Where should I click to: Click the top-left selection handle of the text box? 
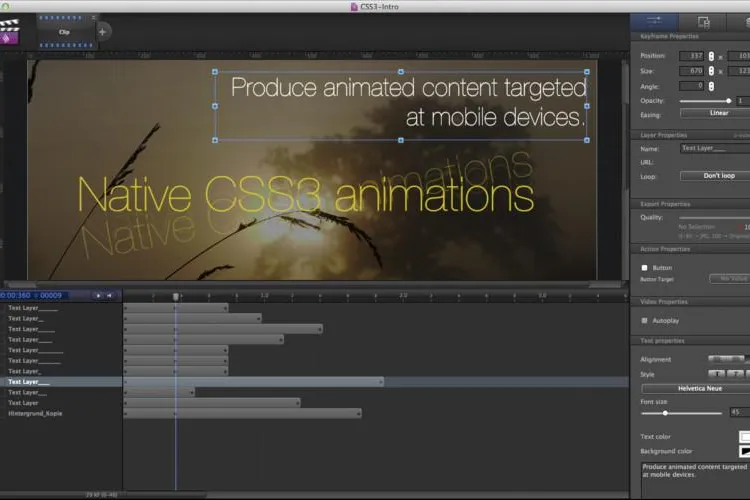(x=215, y=72)
